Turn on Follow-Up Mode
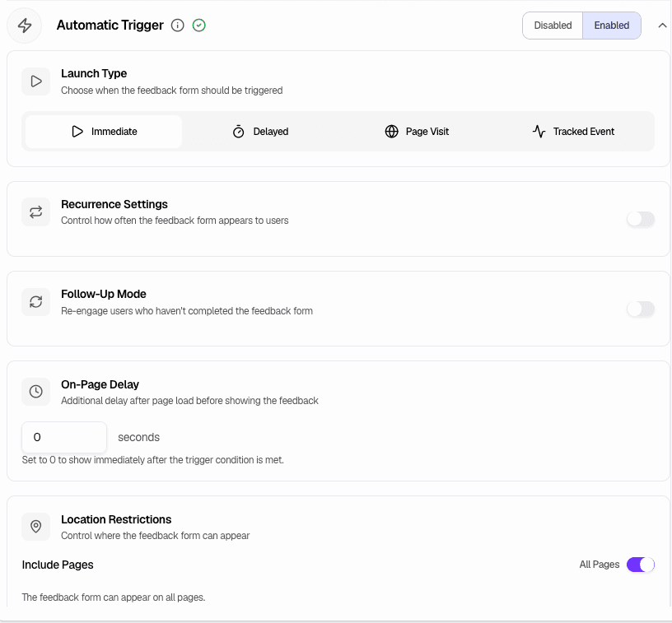The height and width of the screenshot is (623, 672). point(641,309)
